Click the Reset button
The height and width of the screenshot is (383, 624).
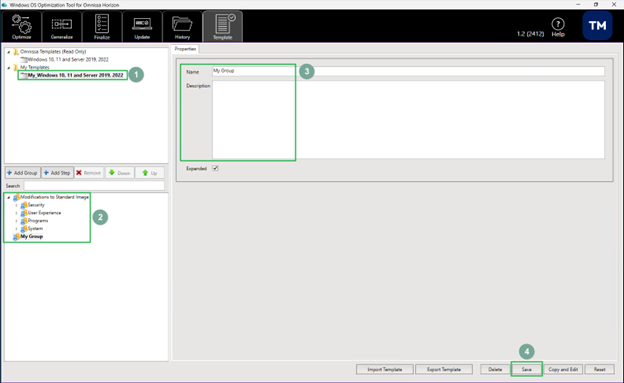pos(599,369)
